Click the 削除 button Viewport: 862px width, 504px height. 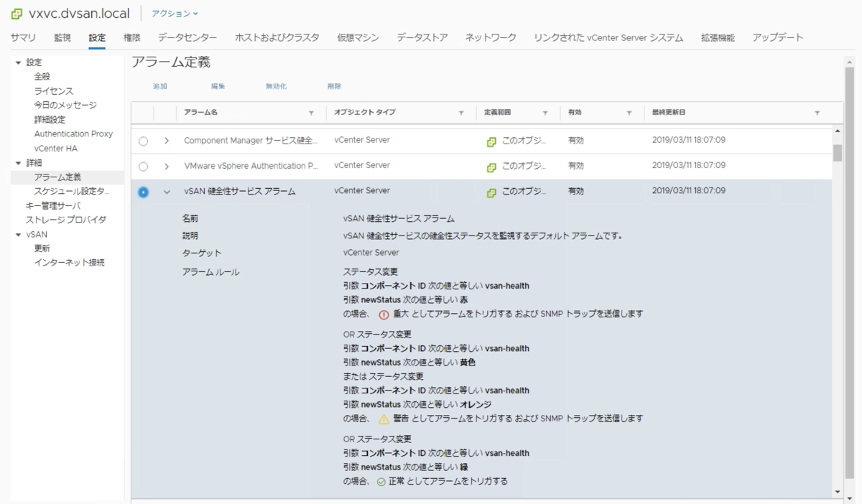pos(334,86)
